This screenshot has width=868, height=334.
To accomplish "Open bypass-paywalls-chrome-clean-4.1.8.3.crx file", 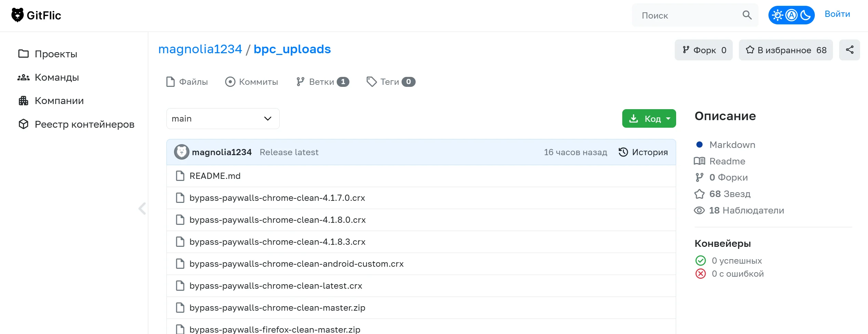I will pyautogui.click(x=277, y=242).
